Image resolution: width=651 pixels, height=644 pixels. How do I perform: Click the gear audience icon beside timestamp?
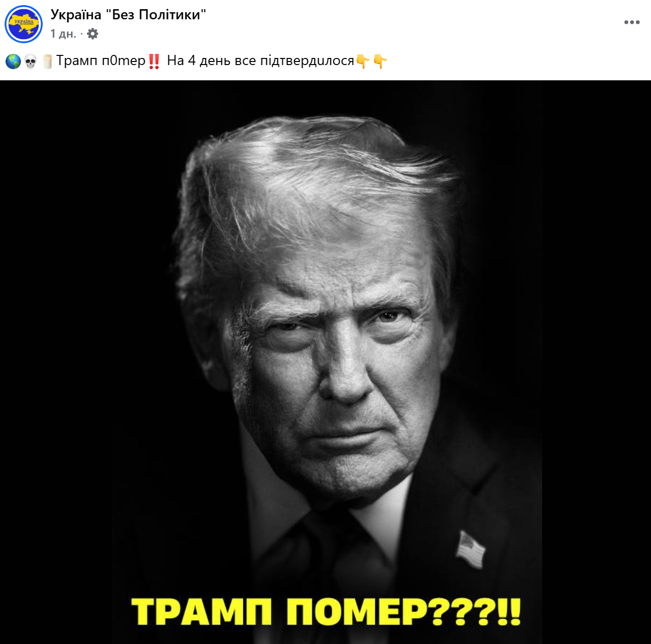[93, 34]
